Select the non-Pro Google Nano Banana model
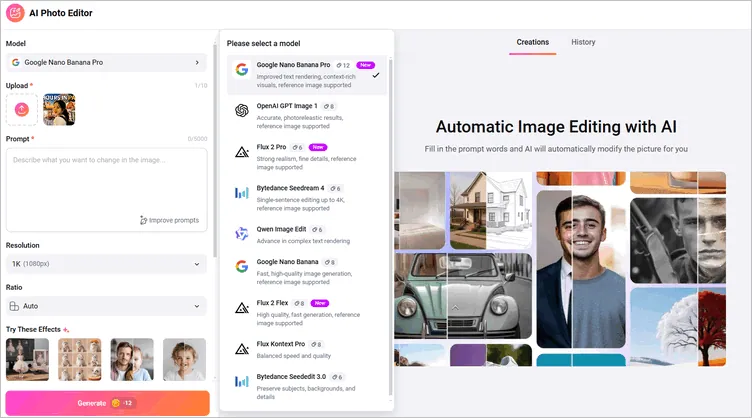Viewport: 752px width, 418px height. coord(307,272)
